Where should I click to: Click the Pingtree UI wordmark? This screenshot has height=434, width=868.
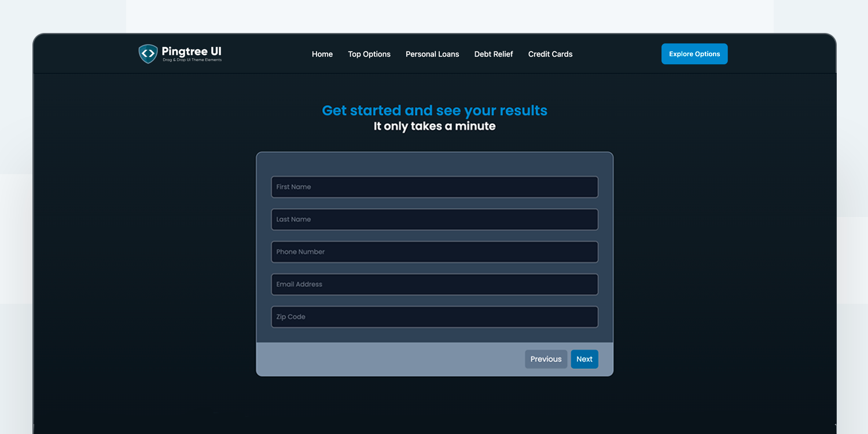192,51
